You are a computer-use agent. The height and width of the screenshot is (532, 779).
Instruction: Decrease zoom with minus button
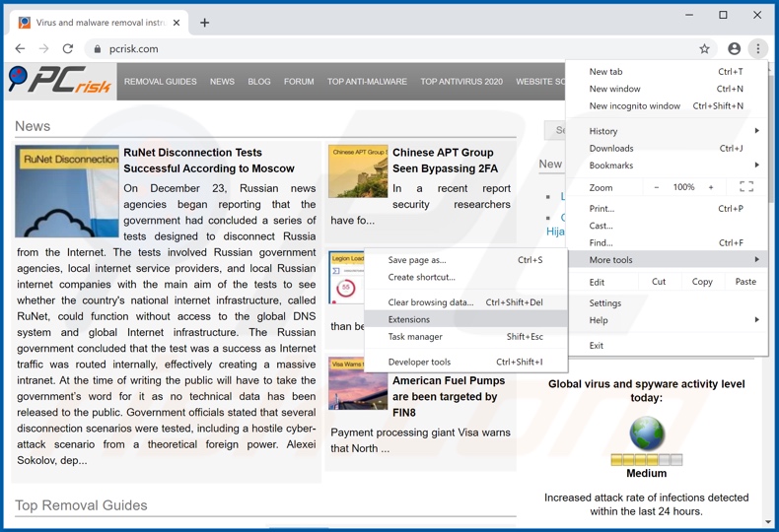tap(657, 187)
